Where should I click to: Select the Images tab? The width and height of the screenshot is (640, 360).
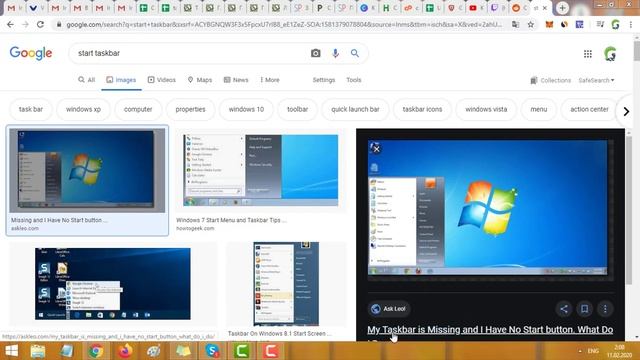(121, 80)
